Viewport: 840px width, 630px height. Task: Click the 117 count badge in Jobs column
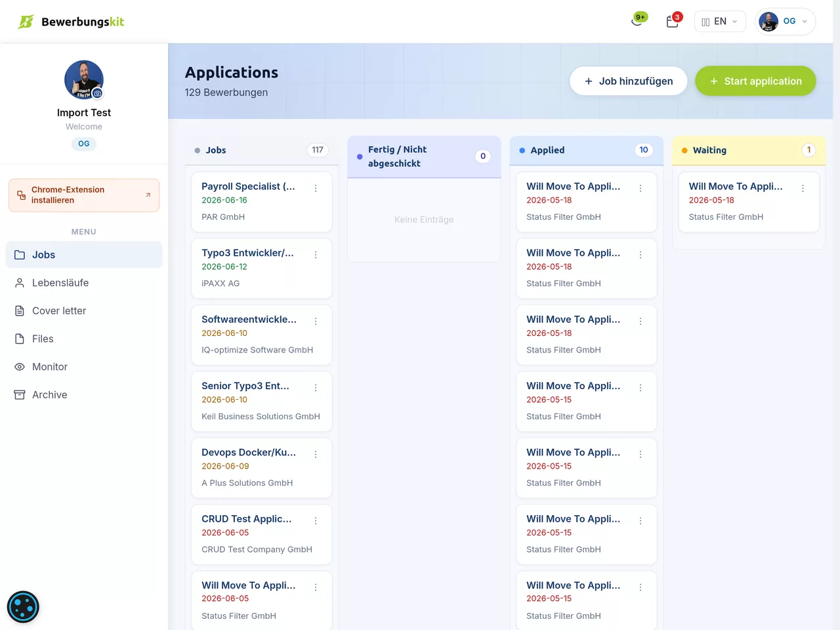(318, 150)
